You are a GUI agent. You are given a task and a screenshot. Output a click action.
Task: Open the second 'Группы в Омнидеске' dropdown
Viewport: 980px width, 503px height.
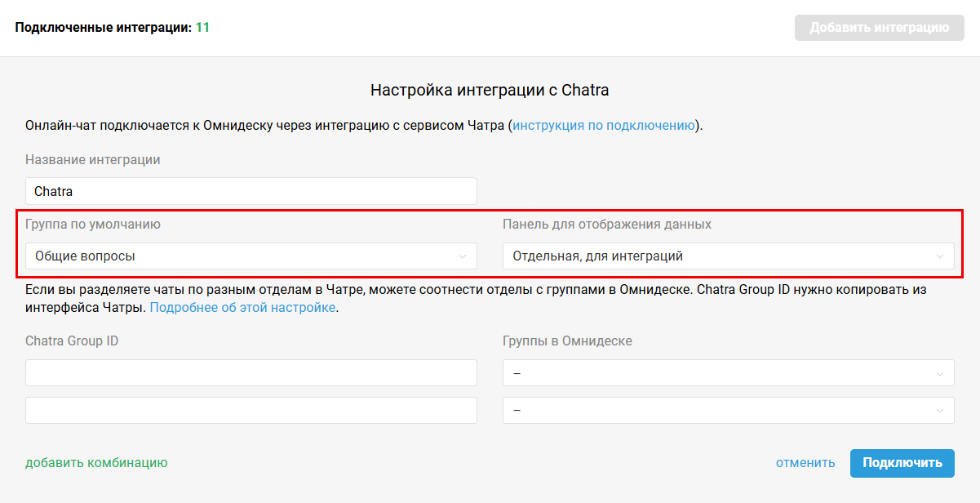729,410
